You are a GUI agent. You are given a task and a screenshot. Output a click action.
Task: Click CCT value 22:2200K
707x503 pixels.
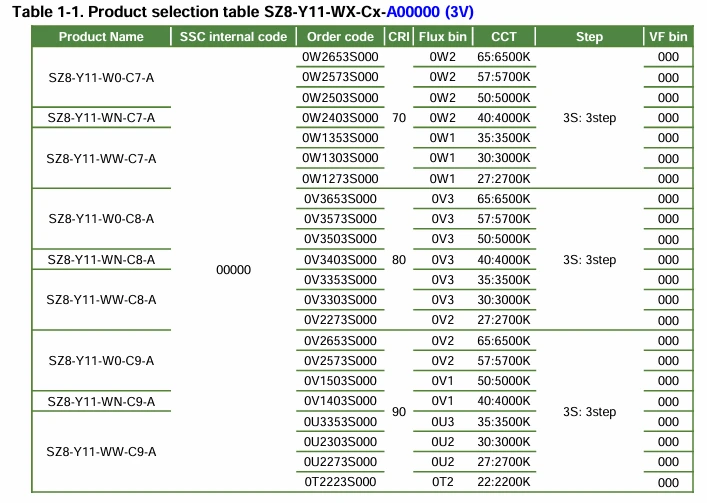504,481
